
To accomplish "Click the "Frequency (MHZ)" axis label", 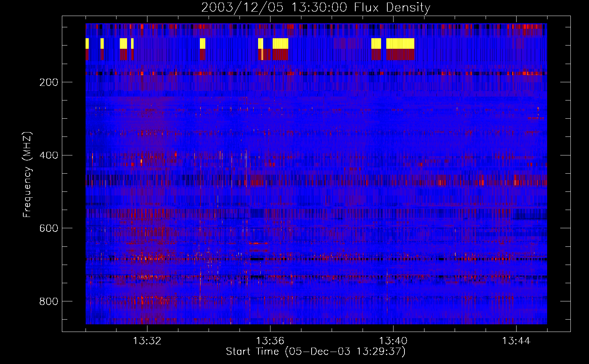I will click(x=27, y=174).
